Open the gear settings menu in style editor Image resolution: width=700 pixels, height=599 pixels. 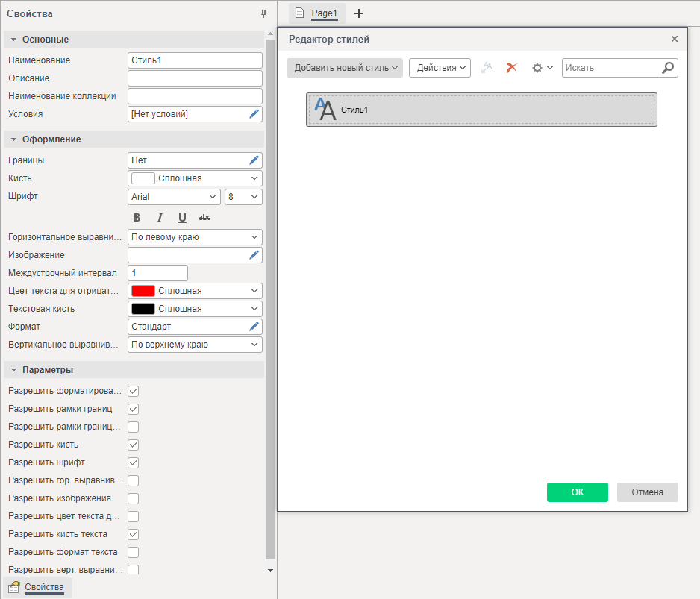point(541,68)
